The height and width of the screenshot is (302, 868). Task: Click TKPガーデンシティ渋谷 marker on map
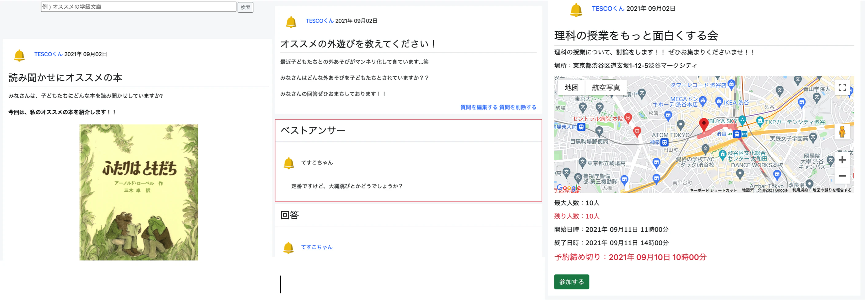(x=760, y=121)
